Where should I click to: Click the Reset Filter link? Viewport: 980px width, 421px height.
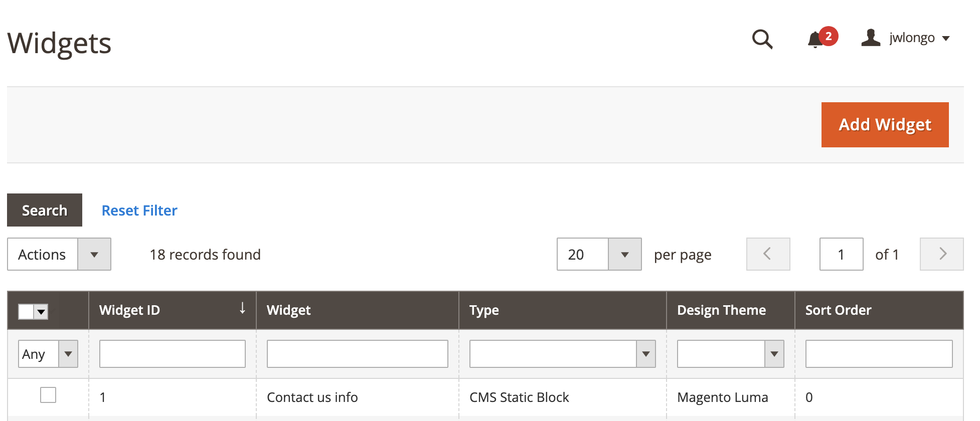click(139, 210)
